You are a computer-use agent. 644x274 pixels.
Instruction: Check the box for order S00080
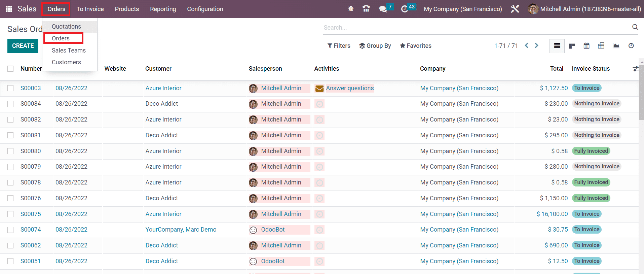[x=10, y=151]
